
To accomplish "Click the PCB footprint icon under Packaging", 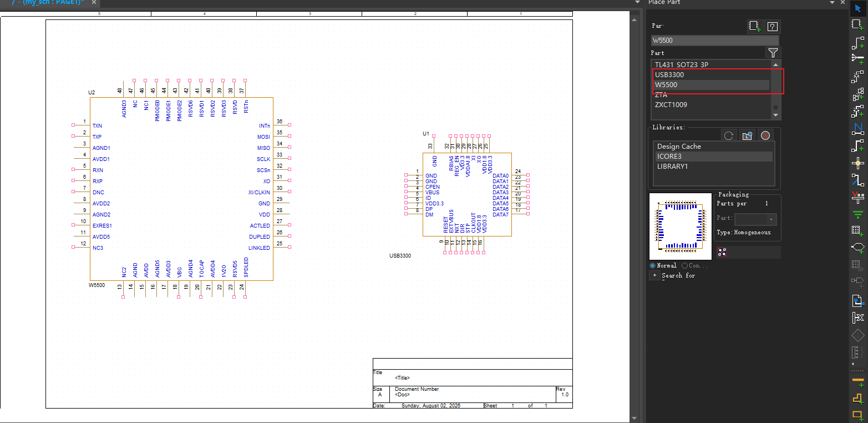I will click(722, 252).
